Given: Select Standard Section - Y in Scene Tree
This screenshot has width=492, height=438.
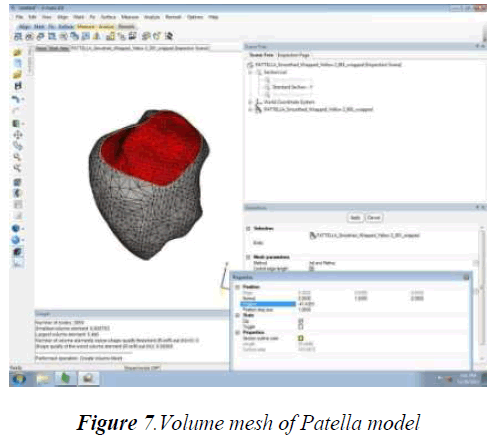Looking at the screenshot, I should pyautogui.click(x=292, y=87).
